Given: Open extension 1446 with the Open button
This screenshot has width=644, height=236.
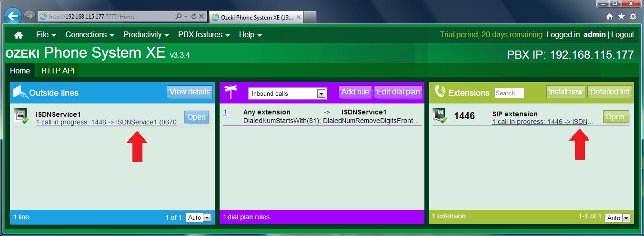Looking at the screenshot, I should coord(616,117).
